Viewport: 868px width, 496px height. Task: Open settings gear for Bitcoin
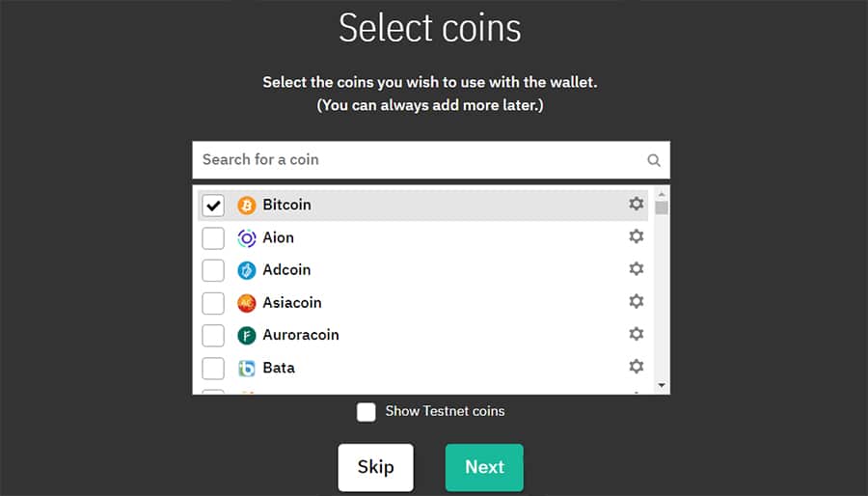[636, 205]
